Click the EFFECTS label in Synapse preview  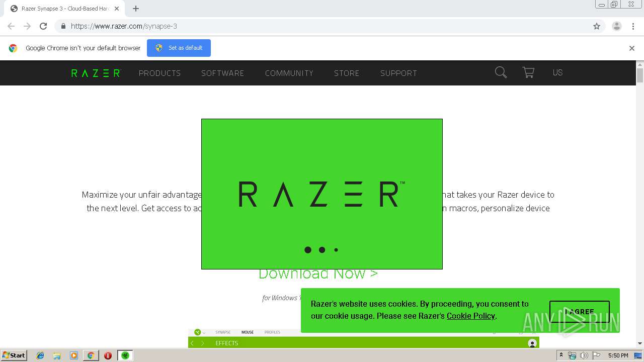(x=226, y=343)
